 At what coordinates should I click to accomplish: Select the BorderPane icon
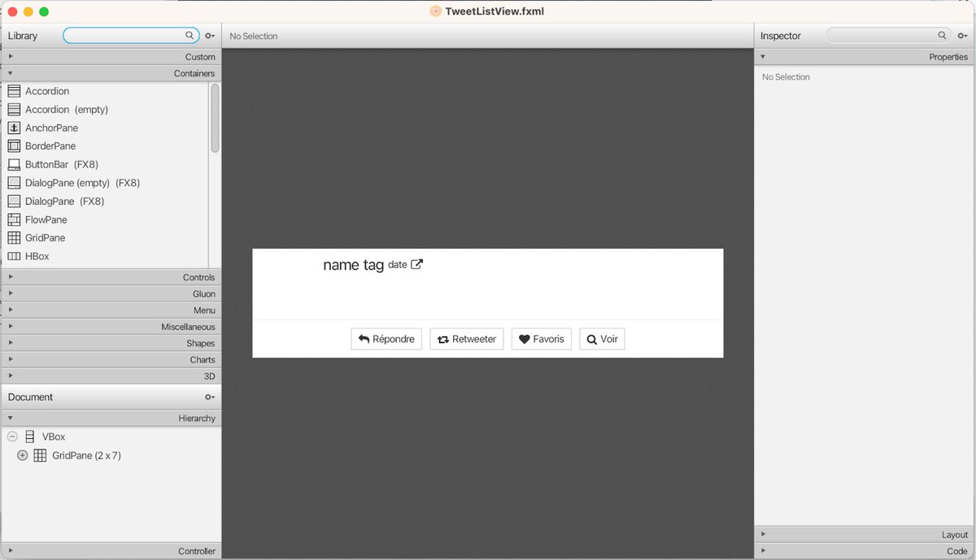pos(14,146)
